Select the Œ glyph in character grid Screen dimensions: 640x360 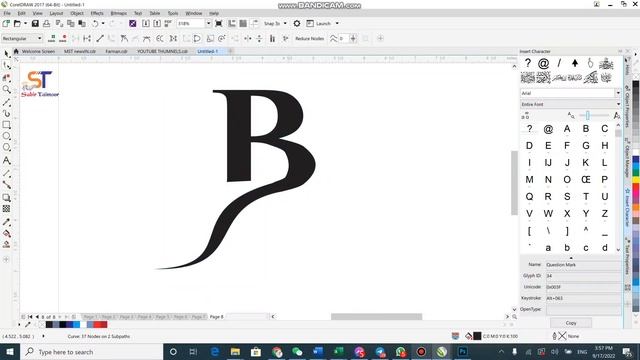click(x=586, y=180)
